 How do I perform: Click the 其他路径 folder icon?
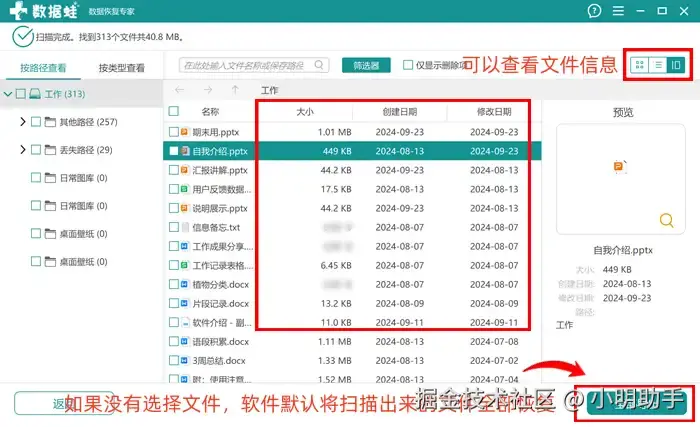pos(50,122)
